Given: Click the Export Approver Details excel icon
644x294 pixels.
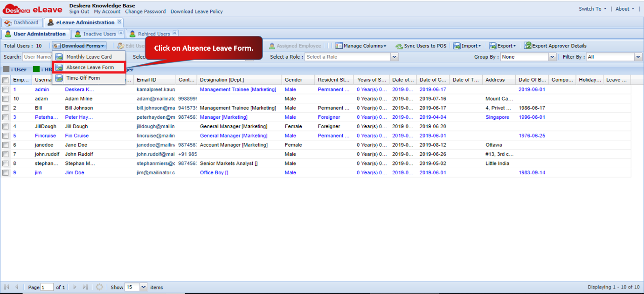Looking at the screenshot, I should 527,46.
